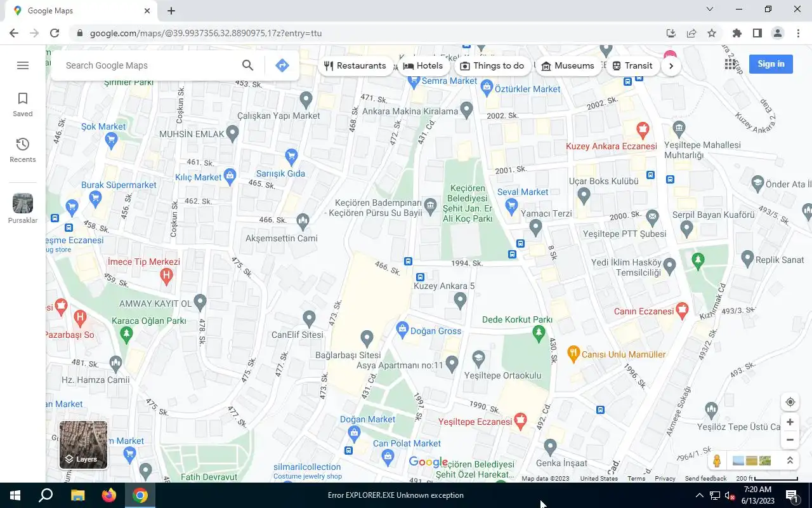Click Yeşiltepe Ortaokulu school pin
The width and height of the screenshot is (812, 508).
click(x=478, y=359)
